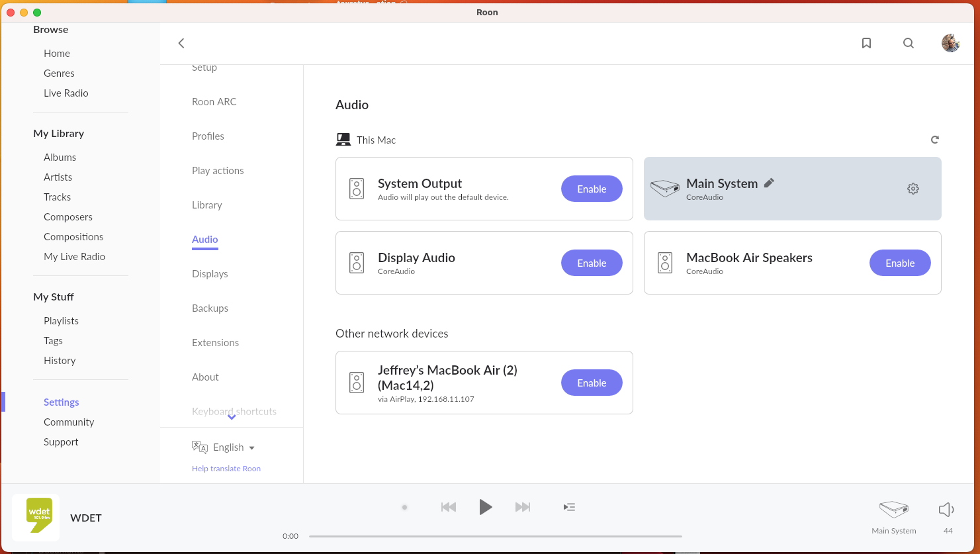Click the Main System gear settings icon

[913, 189]
